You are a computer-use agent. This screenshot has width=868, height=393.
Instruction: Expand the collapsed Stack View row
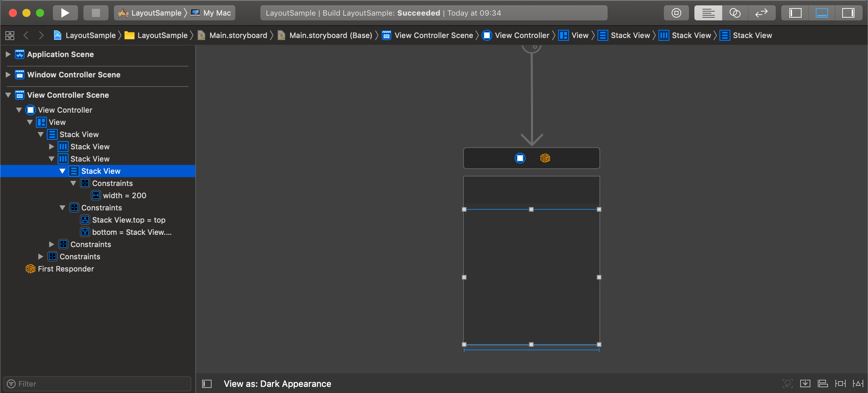(52, 147)
